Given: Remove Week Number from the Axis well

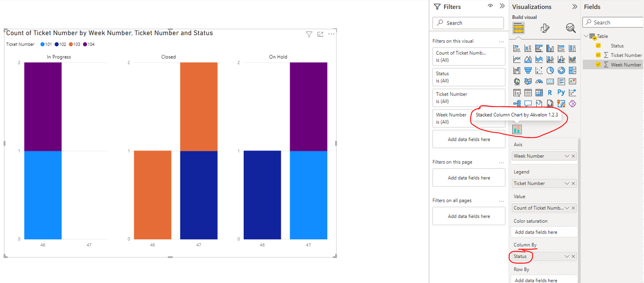Looking at the screenshot, I should coord(574,156).
